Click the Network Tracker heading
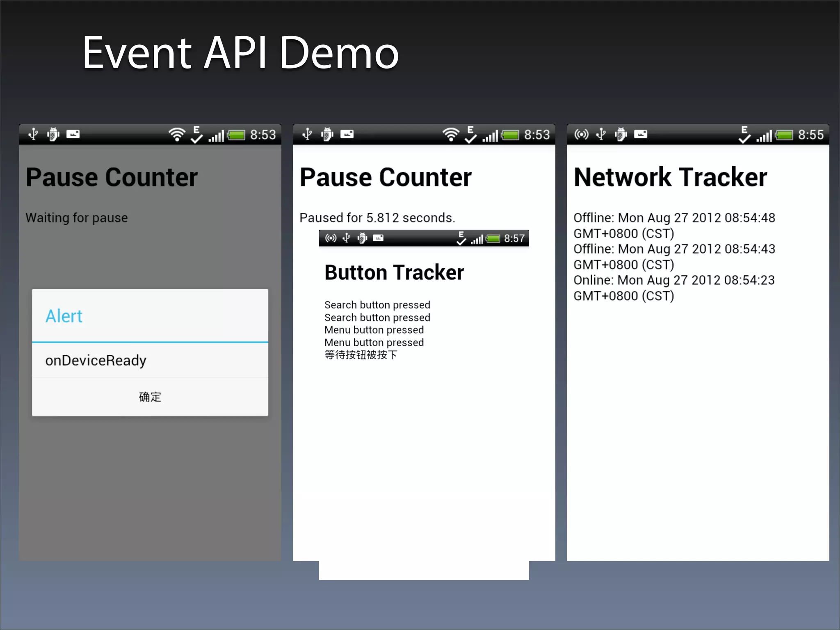This screenshot has width=840, height=630. click(x=670, y=177)
